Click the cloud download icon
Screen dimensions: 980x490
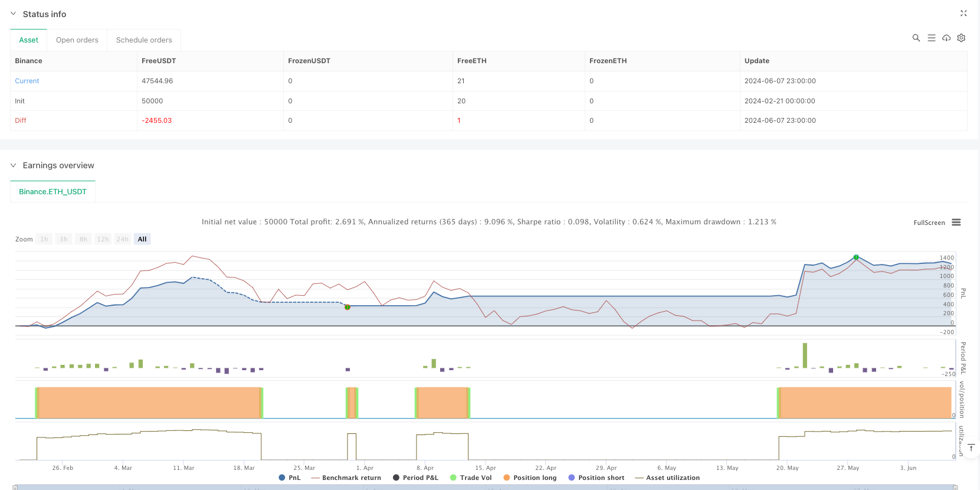pos(946,38)
